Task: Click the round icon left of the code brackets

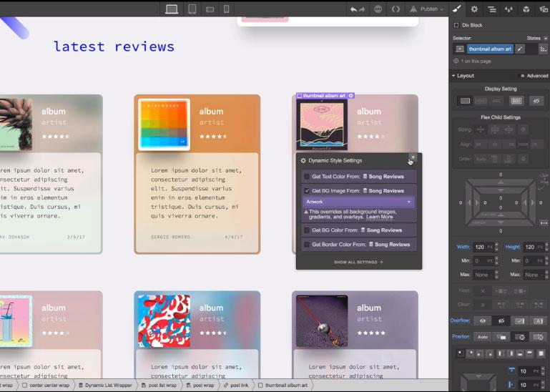Action: pyautogui.click(x=378, y=9)
